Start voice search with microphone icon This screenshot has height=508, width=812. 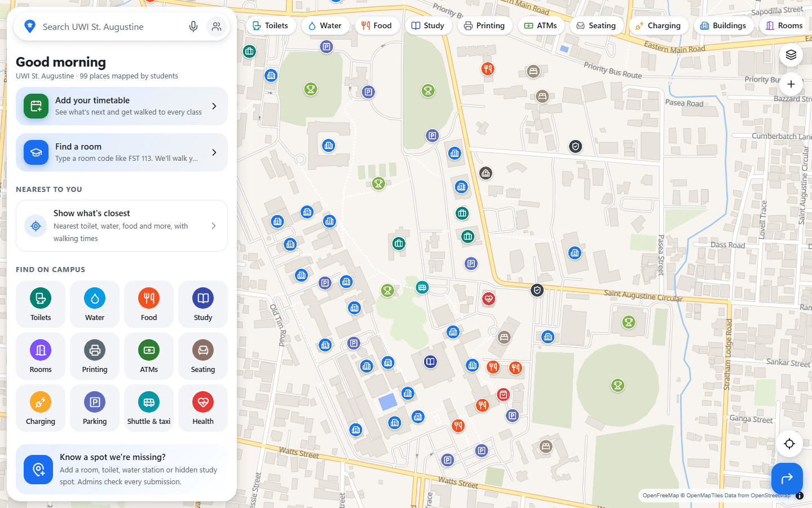pyautogui.click(x=193, y=27)
